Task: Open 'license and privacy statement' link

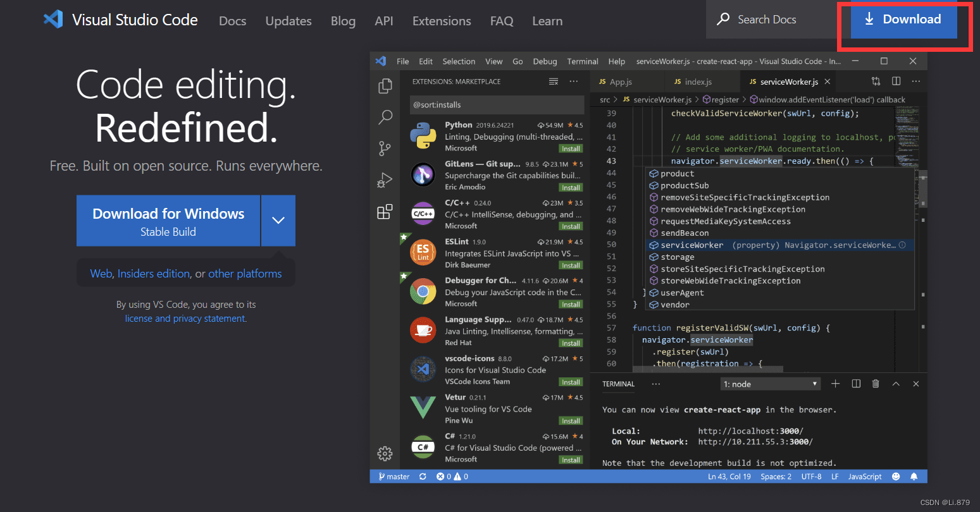Action: 186,319
